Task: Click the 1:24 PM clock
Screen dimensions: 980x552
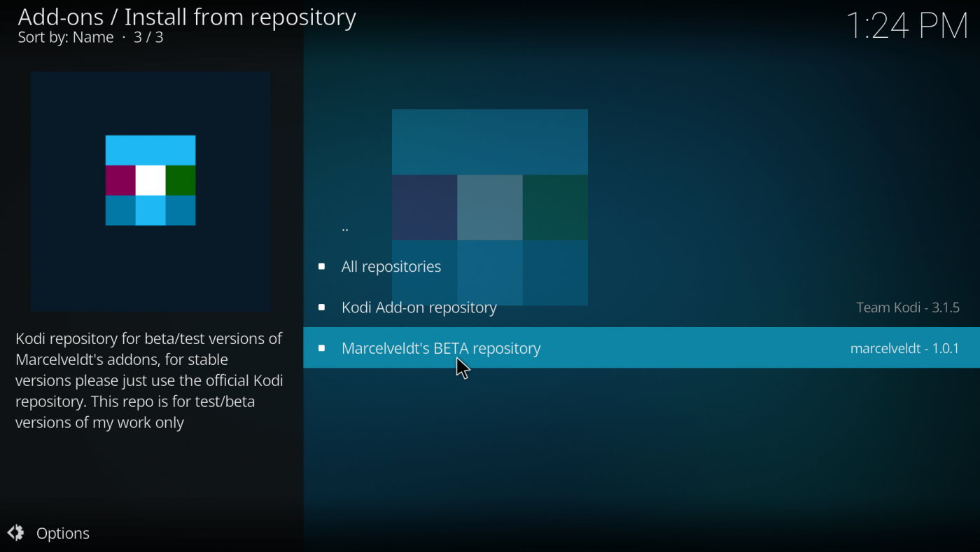Action: [907, 25]
